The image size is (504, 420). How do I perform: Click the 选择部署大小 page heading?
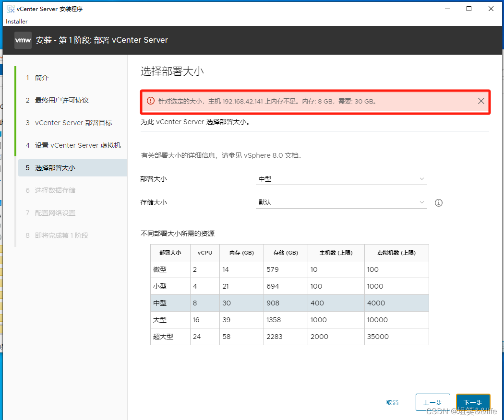click(172, 71)
